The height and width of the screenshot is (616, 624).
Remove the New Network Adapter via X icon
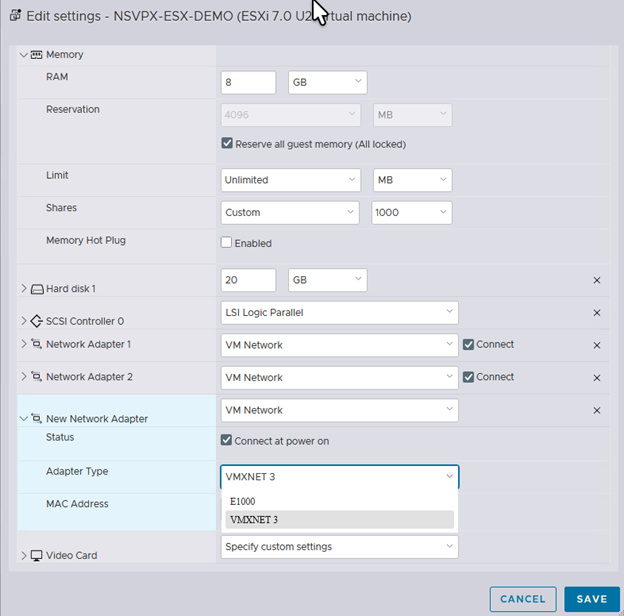coord(597,411)
